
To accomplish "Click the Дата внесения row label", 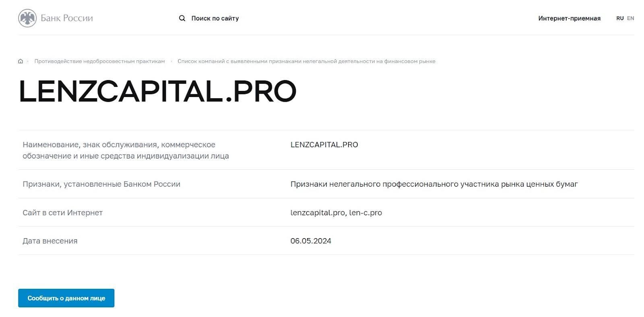I will (50, 241).
